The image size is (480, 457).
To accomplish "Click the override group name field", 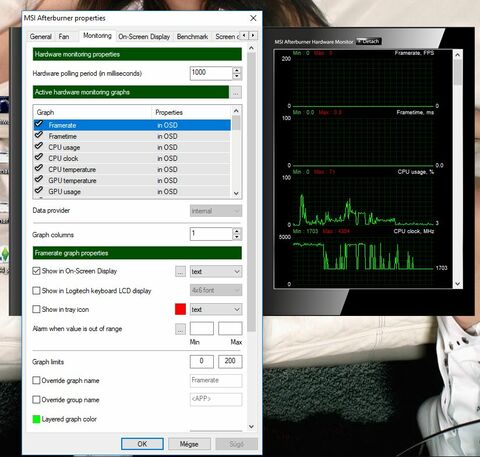I will tap(216, 399).
